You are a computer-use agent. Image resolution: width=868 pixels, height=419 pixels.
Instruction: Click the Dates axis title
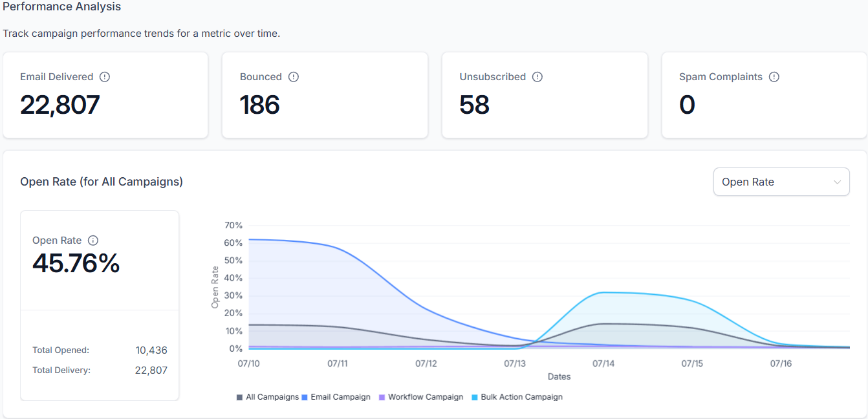pyautogui.click(x=559, y=376)
